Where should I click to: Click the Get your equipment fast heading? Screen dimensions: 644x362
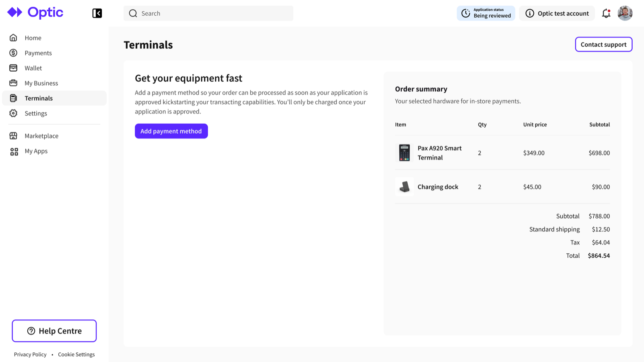pos(188,78)
